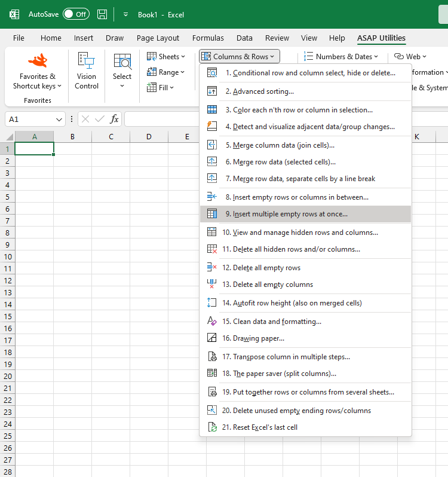Select row 5 header
448x477 pixels.
click(x=8, y=197)
